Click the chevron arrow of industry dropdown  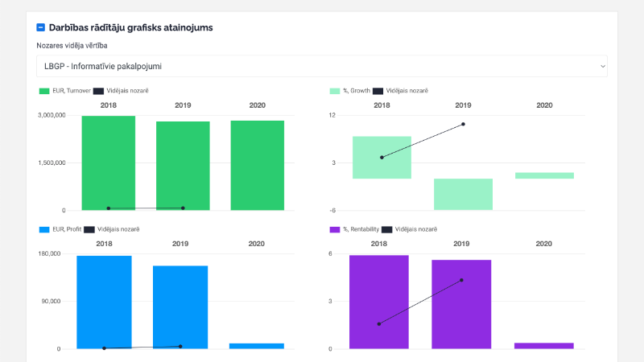603,66
